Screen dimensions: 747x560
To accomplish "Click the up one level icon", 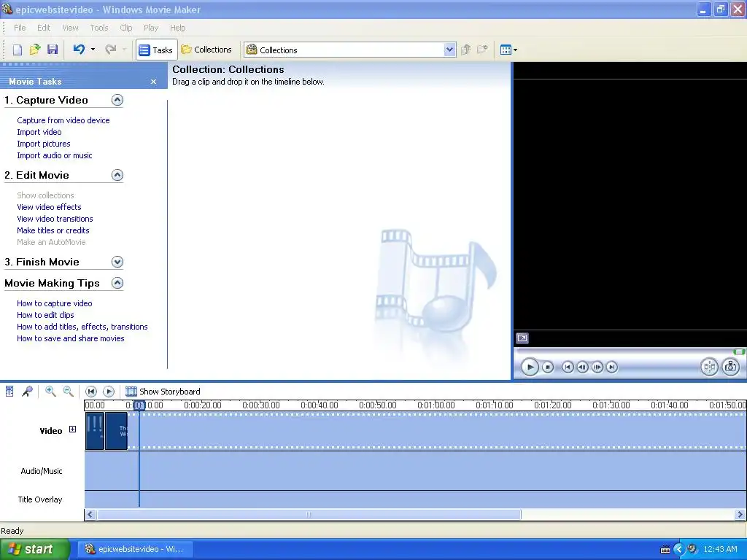I will 466,50.
